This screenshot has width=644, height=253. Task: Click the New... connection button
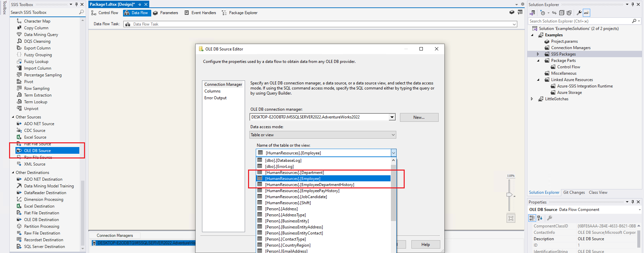click(x=419, y=117)
